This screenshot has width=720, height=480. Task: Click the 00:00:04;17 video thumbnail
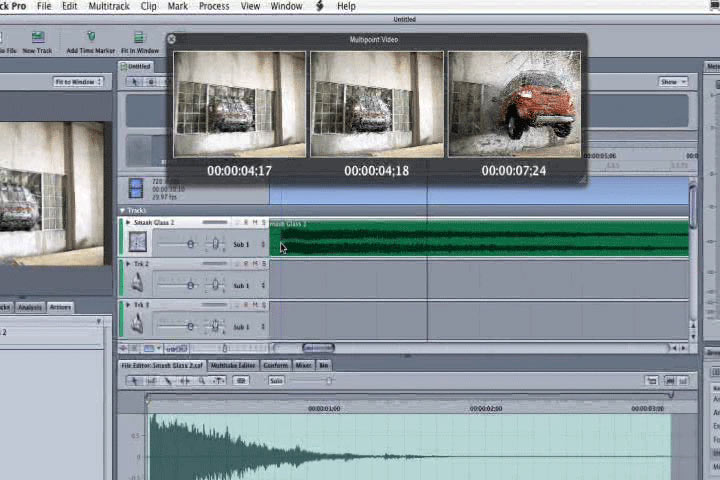tap(240, 104)
